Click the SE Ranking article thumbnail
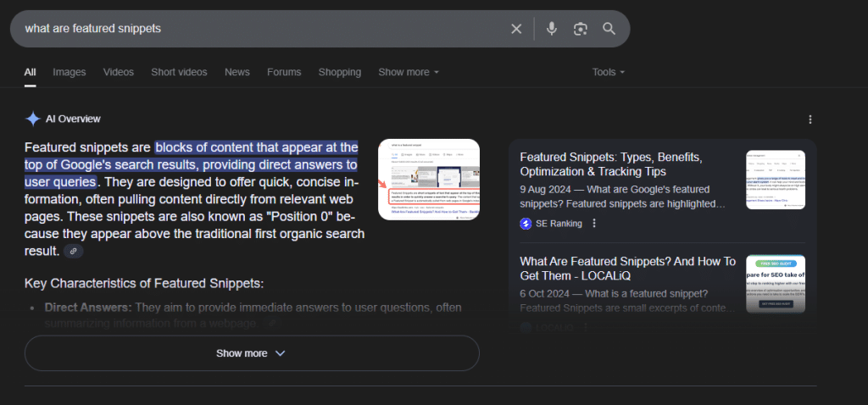Viewport: 868px width, 405px height. (776, 180)
